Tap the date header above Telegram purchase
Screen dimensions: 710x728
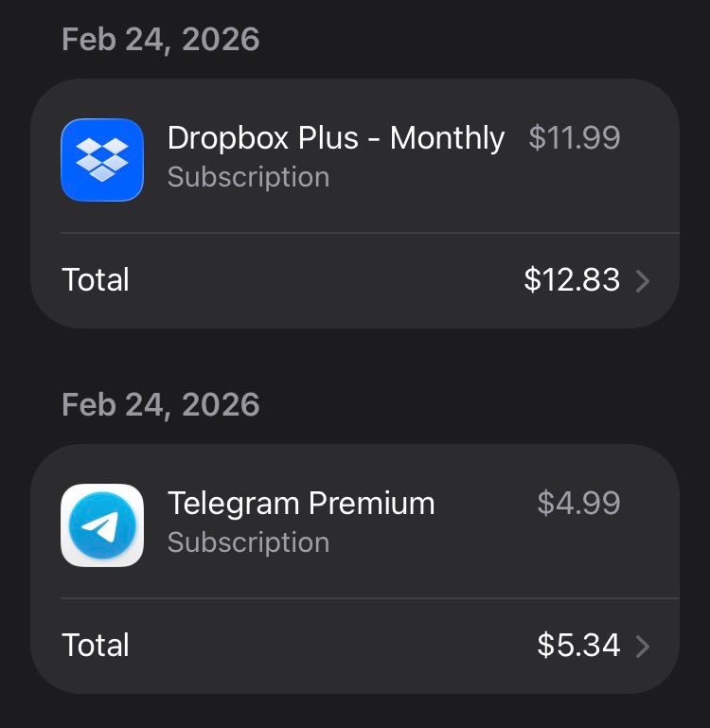[x=160, y=405]
